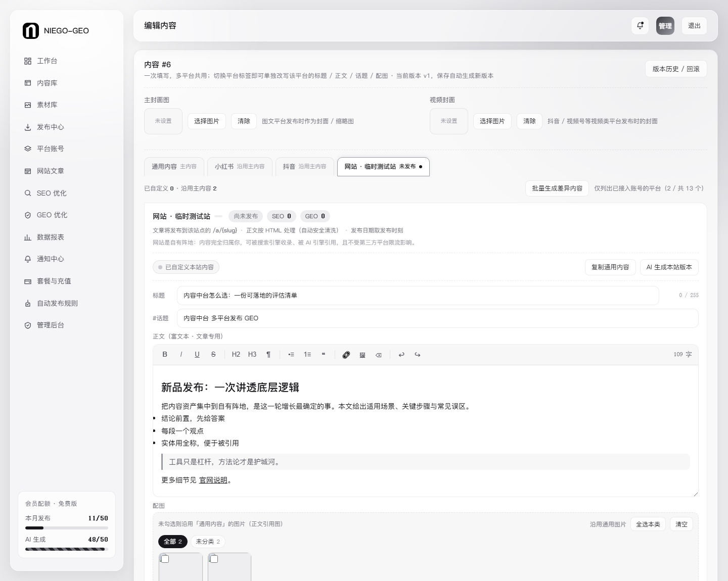Click AI 生成本站版本

(669, 267)
